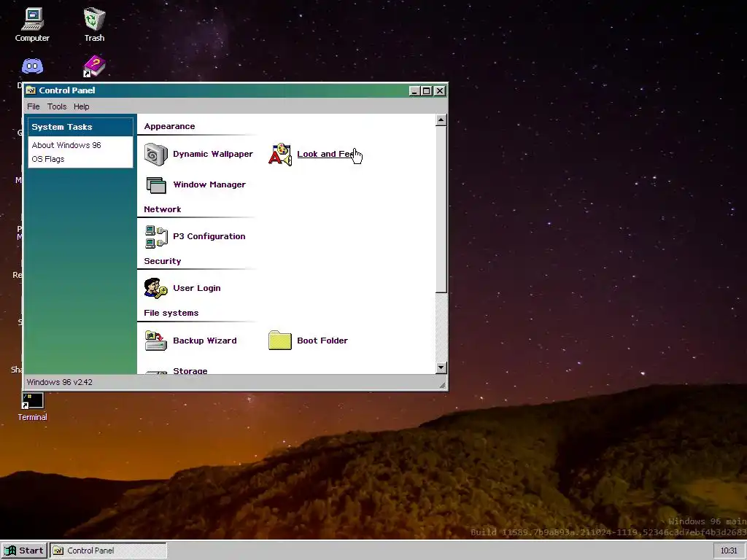Viewport: 747px width, 560px height.
Task: Click the Boot Folder label
Action: pos(322,341)
